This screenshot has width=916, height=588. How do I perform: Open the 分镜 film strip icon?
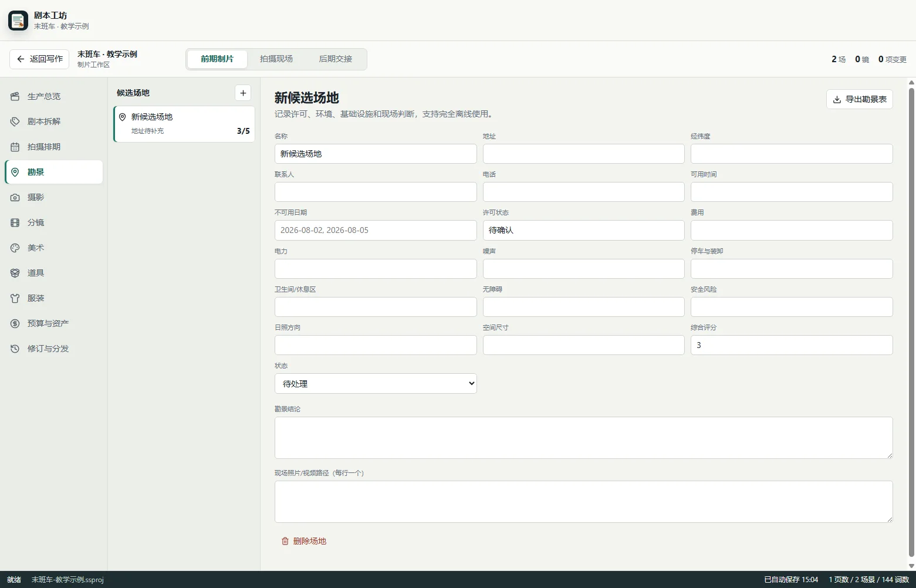pyautogui.click(x=15, y=222)
